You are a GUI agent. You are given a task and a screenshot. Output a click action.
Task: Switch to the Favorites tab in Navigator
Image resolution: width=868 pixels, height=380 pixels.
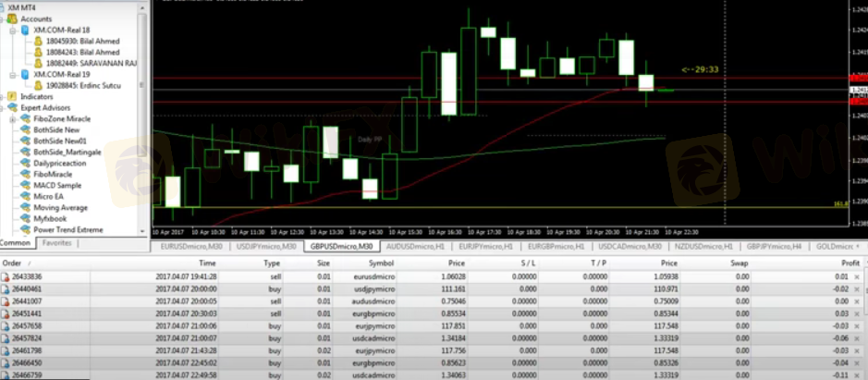pos(57,243)
